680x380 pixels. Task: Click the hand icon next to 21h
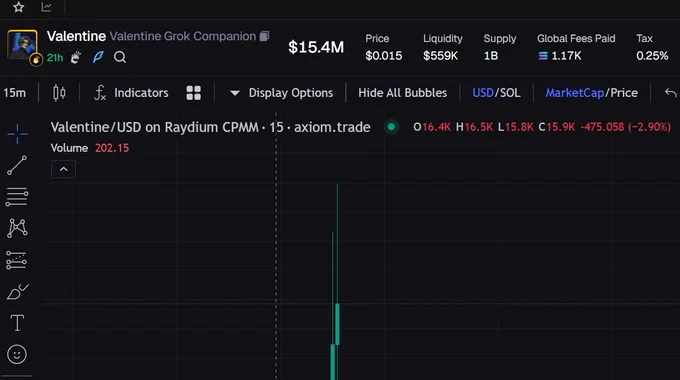click(x=76, y=57)
